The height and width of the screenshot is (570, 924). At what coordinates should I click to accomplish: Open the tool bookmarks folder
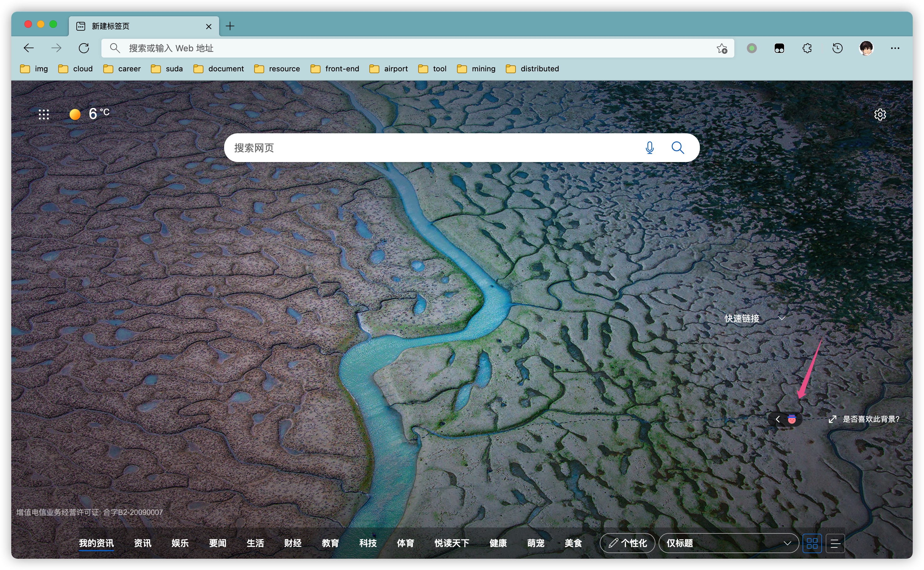click(432, 69)
